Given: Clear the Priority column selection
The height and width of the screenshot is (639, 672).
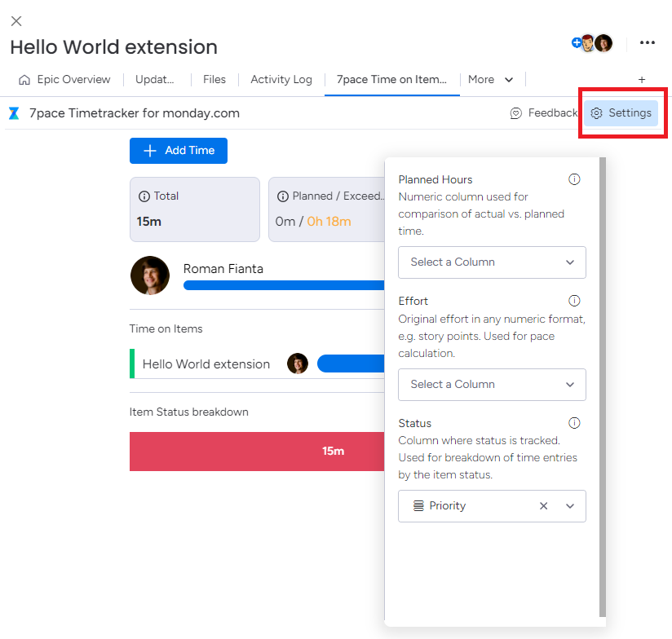Looking at the screenshot, I should point(543,506).
